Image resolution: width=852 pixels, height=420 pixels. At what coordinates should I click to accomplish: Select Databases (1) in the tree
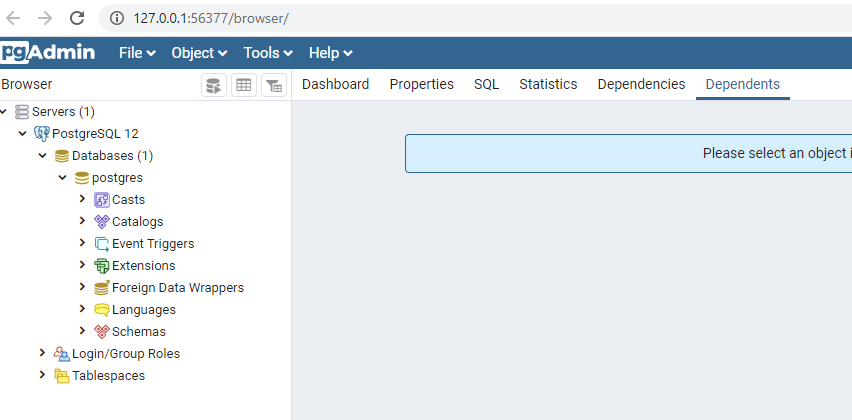coord(112,156)
